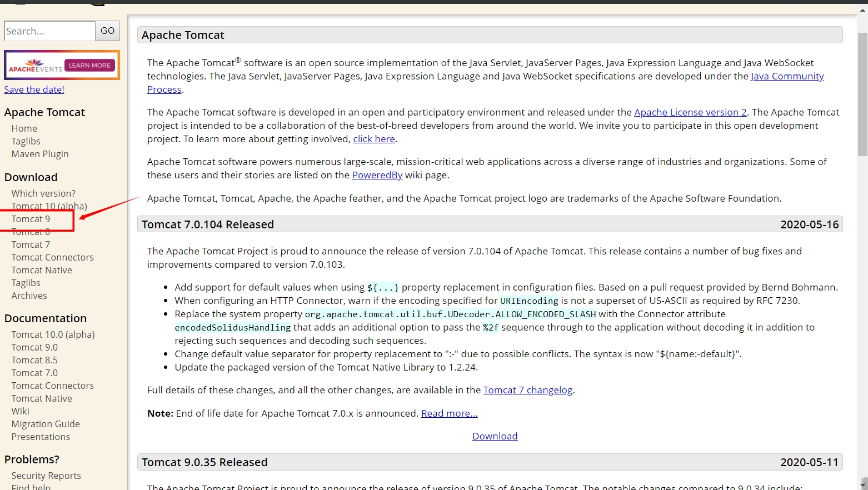
Task: Click the vertical scrollbar thumb
Action: [862, 94]
